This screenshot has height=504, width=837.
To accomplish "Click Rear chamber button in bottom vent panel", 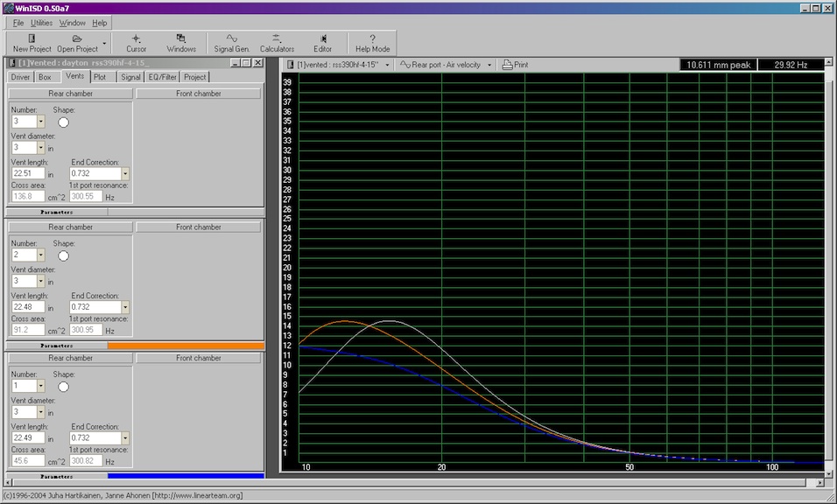I will tap(70, 359).
